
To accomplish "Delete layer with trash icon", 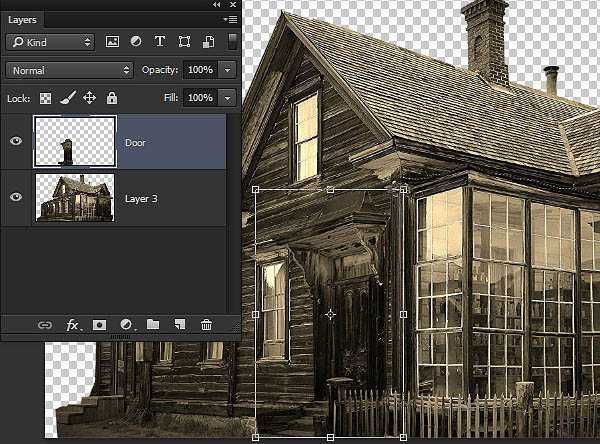I will tap(206, 325).
